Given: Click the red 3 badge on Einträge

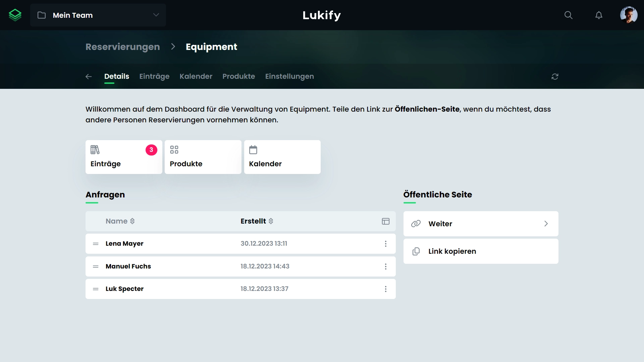Looking at the screenshot, I should tap(151, 150).
